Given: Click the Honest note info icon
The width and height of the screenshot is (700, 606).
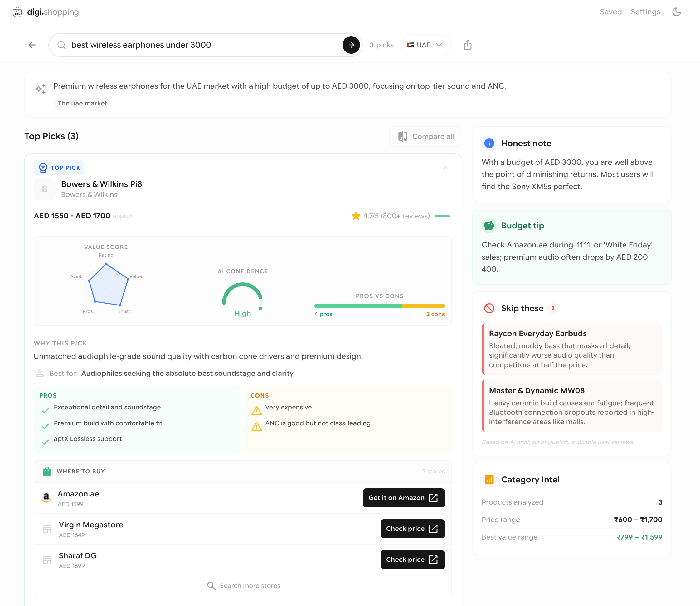Looking at the screenshot, I should tap(489, 143).
